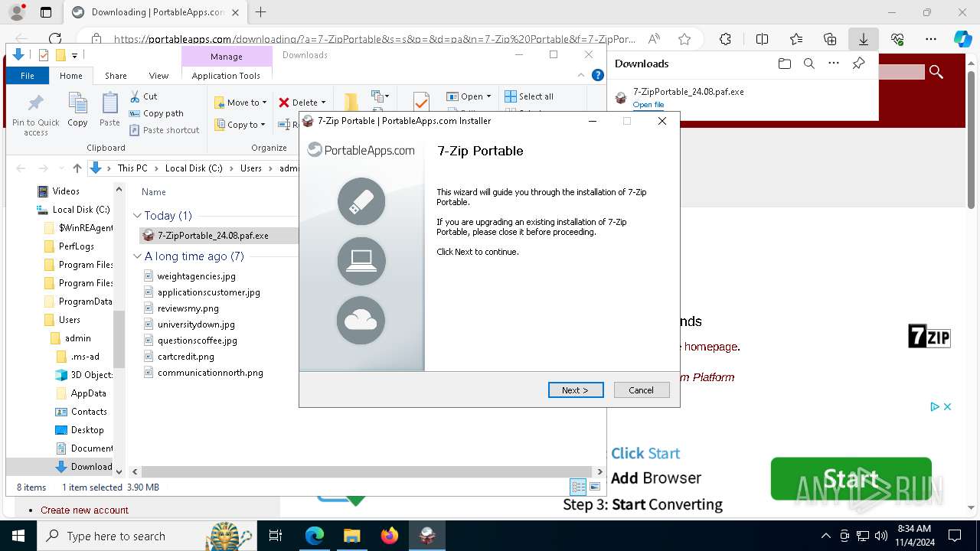Select Desktop in Explorer navigation tree

pos(87,430)
